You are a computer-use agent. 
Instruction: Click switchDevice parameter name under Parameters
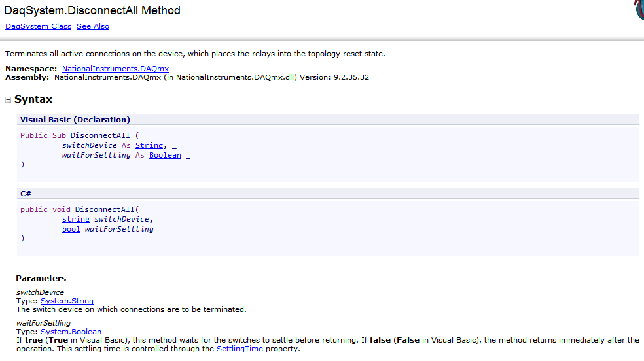tap(40, 292)
